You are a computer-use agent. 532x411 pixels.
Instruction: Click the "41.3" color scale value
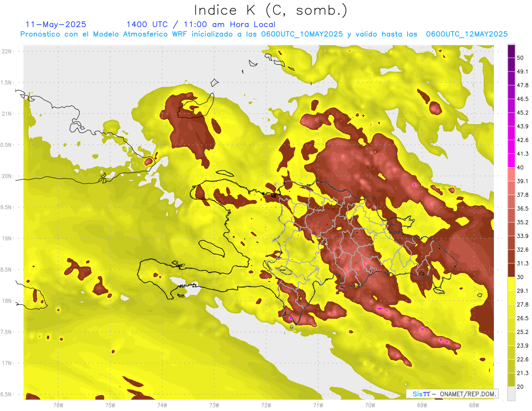coord(522,154)
